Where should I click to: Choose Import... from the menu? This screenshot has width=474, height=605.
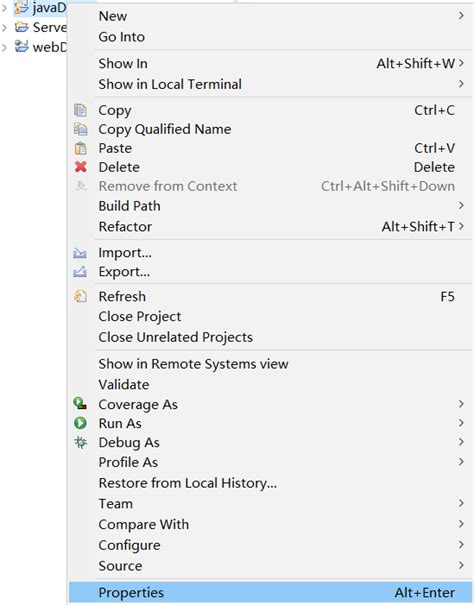pyautogui.click(x=270, y=253)
